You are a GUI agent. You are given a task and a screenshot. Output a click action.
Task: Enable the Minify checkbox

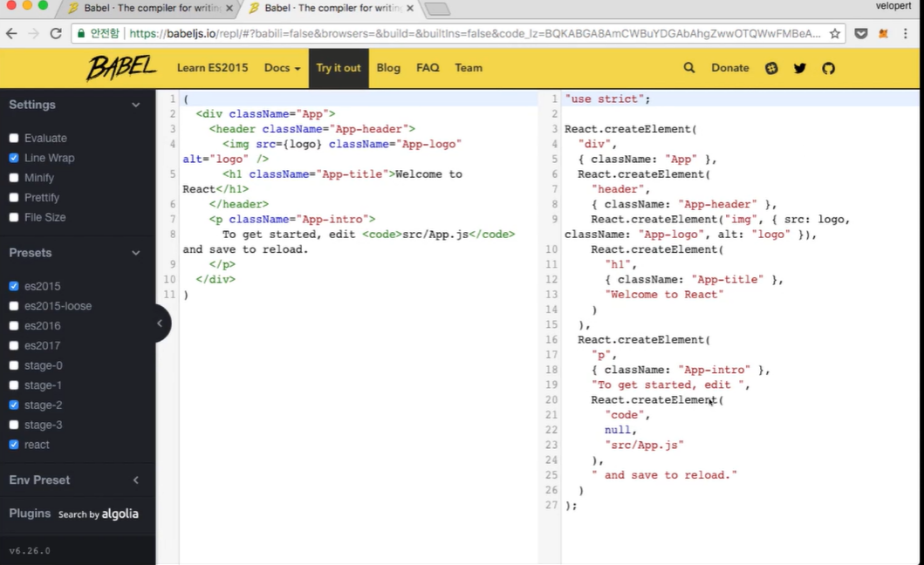tap(14, 178)
